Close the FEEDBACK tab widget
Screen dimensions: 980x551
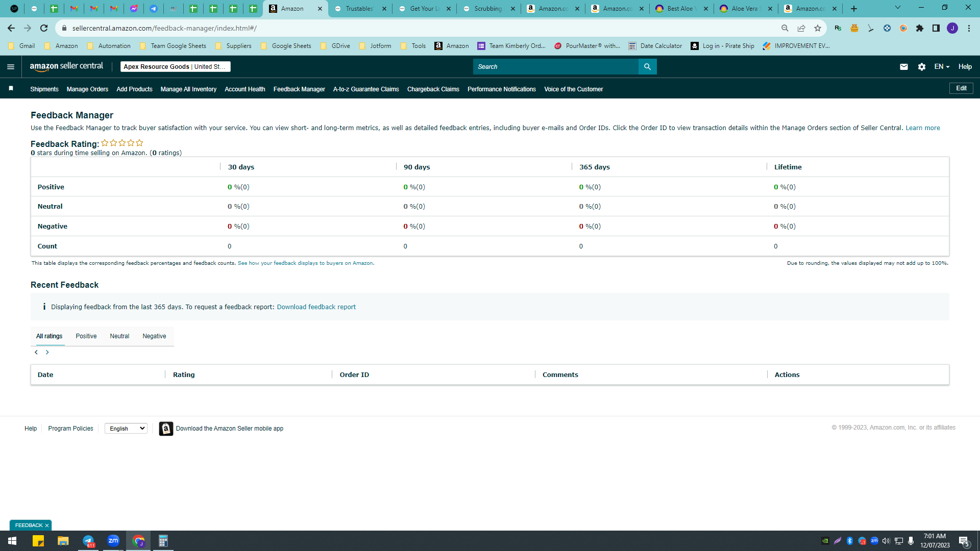pyautogui.click(x=47, y=525)
